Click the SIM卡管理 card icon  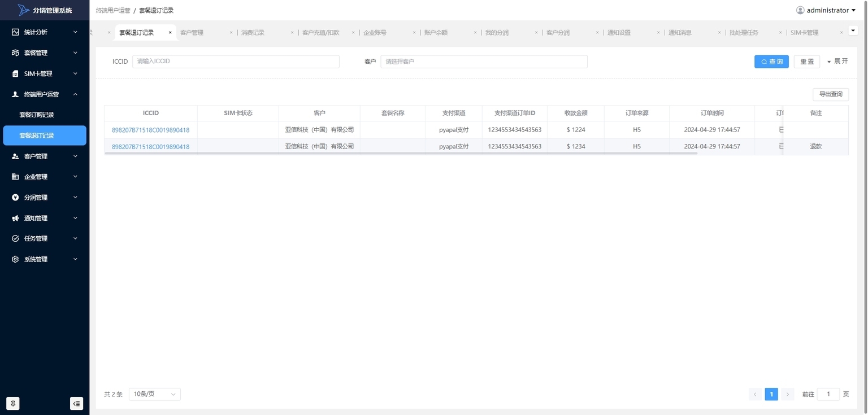pyautogui.click(x=15, y=74)
